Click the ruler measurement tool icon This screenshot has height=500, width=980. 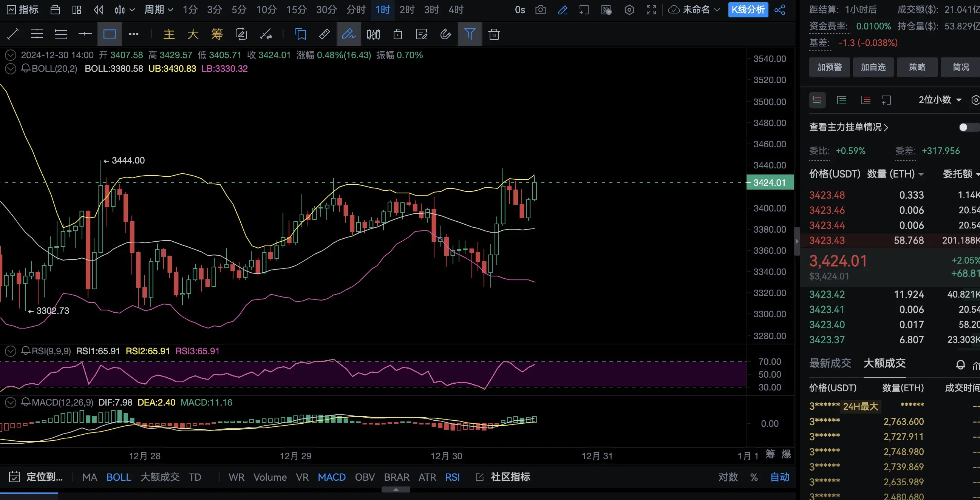coord(324,35)
